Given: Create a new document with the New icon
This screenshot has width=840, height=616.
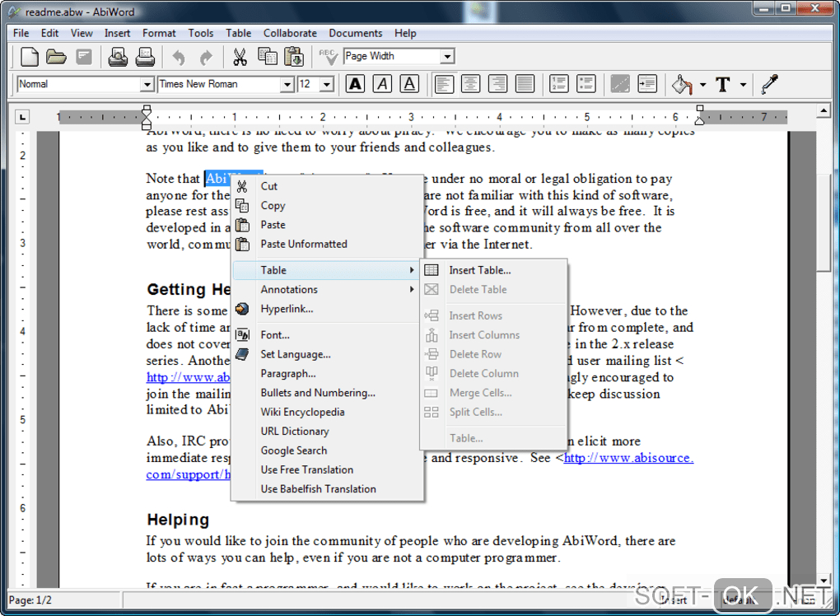Looking at the screenshot, I should point(29,57).
